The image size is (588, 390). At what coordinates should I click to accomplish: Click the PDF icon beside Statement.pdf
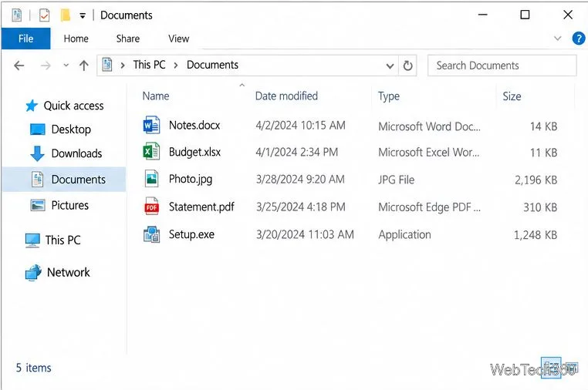point(151,207)
